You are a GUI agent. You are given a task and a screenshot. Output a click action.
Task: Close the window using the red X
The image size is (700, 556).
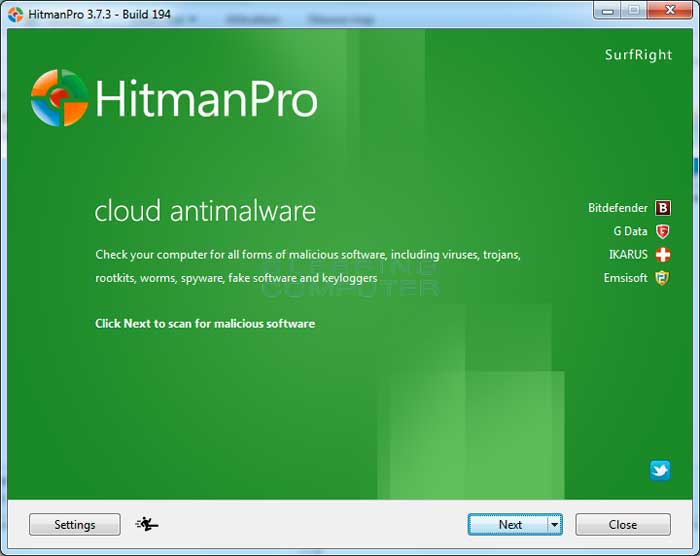pyautogui.click(x=670, y=10)
